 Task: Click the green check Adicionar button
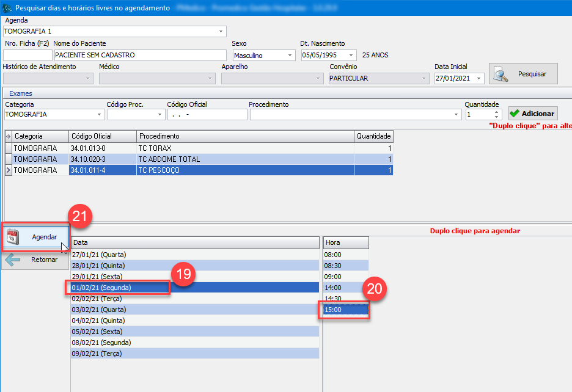pyautogui.click(x=532, y=114)
